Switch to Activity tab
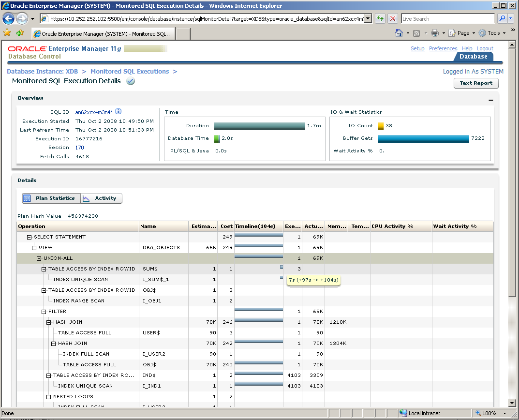The height and width of the screenshot is (420, 519). (102, 198)
